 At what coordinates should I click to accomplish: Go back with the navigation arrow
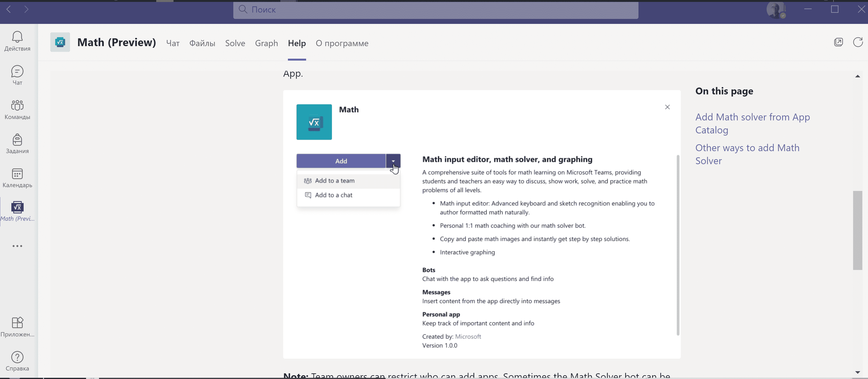point(9,9)
